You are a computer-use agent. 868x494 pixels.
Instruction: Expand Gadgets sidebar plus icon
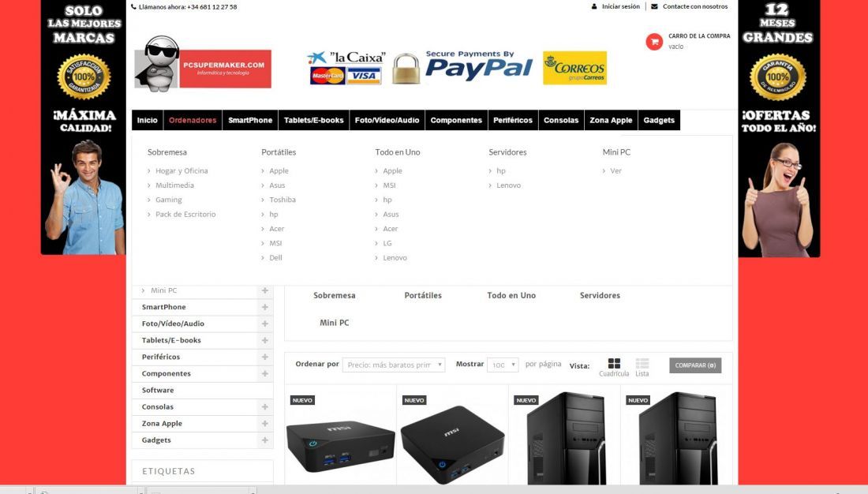[x=264, y=440]
